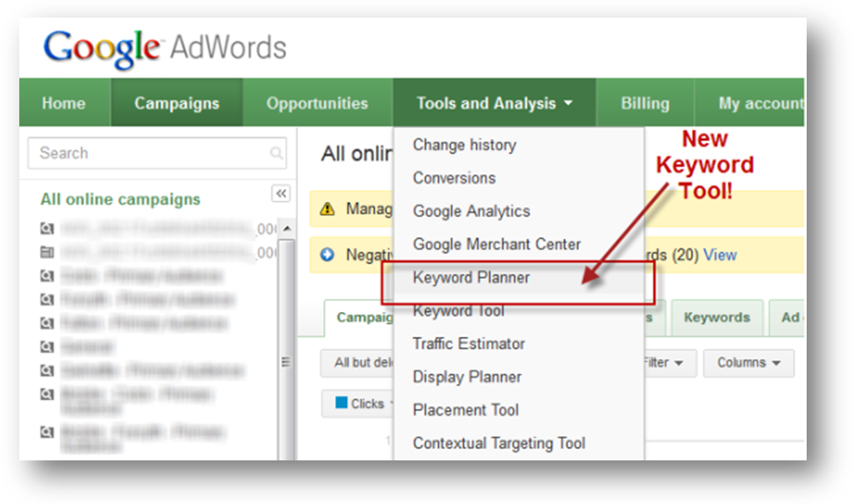Switch to the Keywords sub-tab
Image resolution: width=852 pixels, height=504 pixels.
pos(717,317)
